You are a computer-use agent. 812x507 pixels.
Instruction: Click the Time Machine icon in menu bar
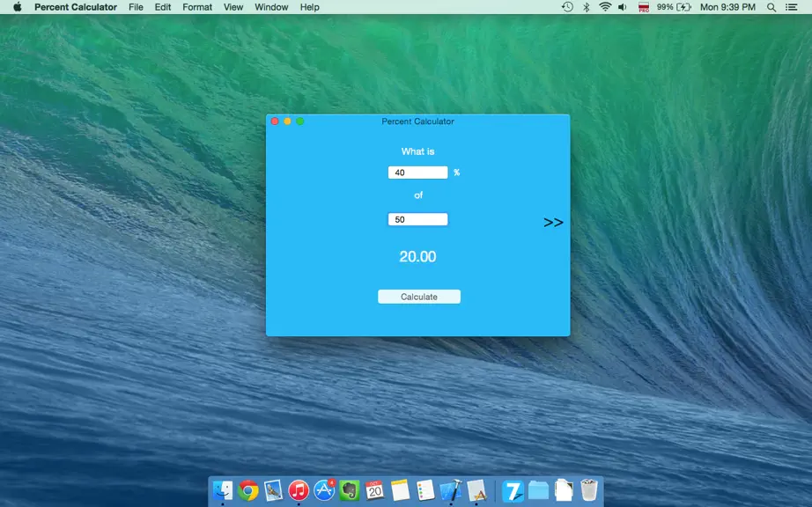click(x=567, y=7)
